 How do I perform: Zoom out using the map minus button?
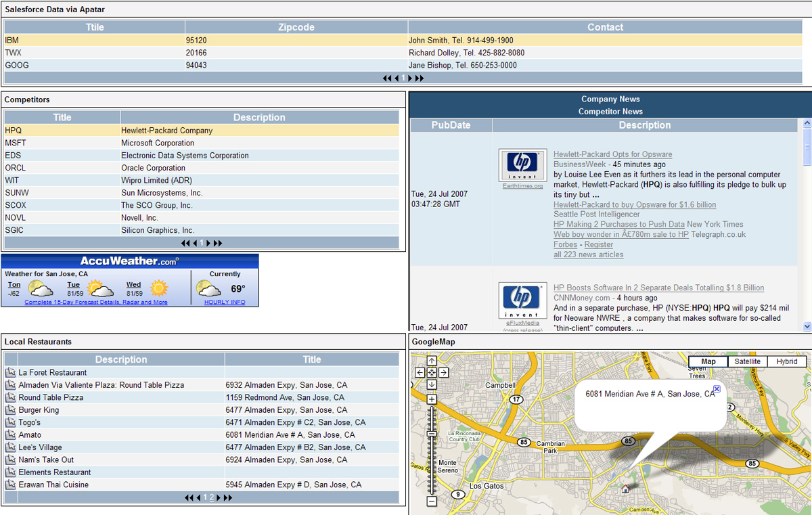[432, 501]
